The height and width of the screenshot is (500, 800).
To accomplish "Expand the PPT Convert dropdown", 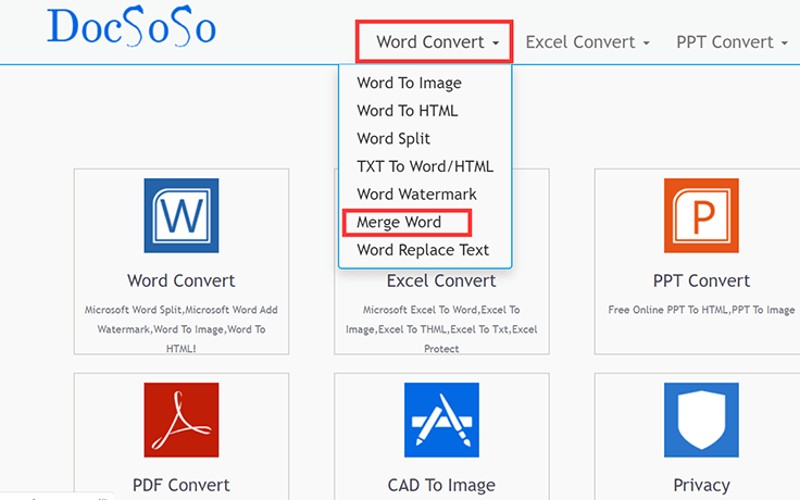I will pos(732,42).
